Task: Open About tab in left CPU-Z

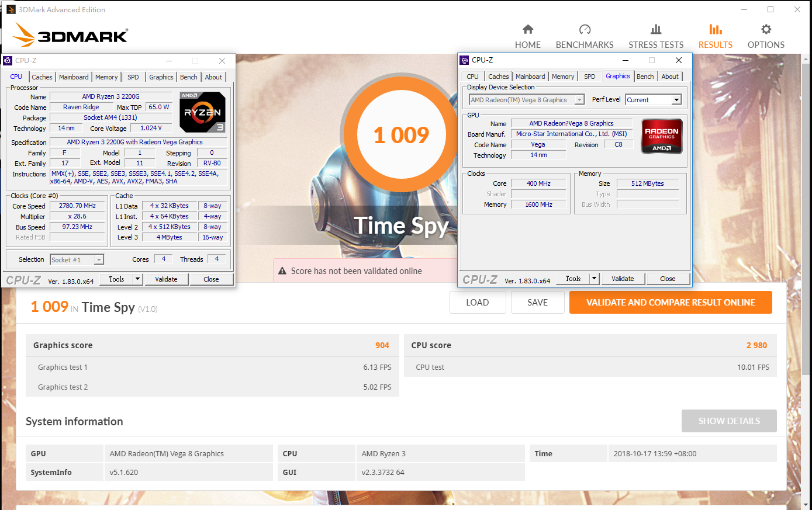Action: click(x=213, y=77)
